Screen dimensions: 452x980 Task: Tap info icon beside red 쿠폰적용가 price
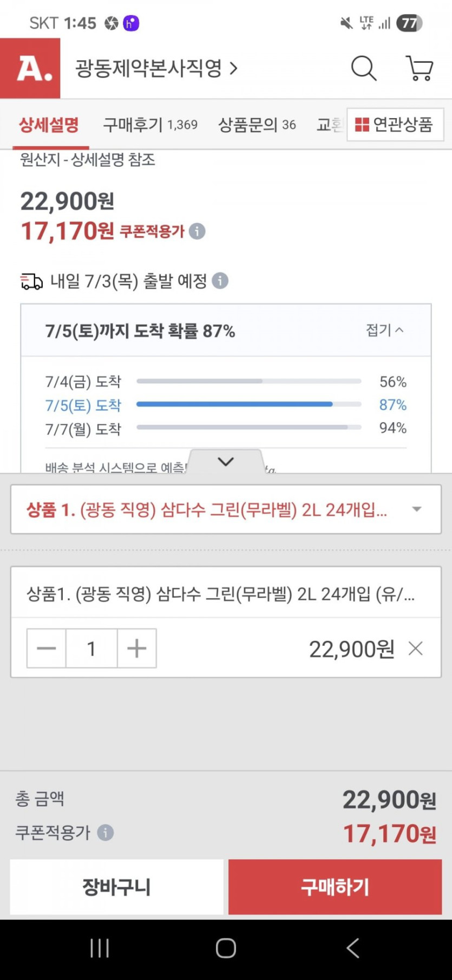198,232
